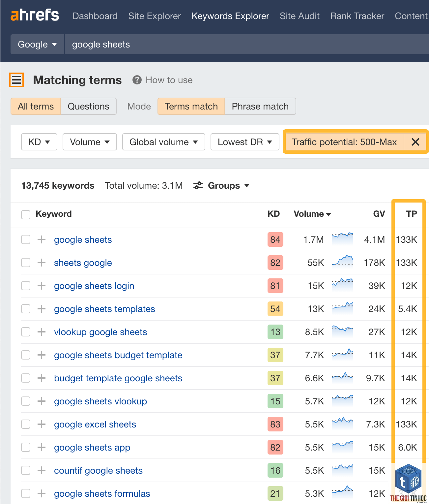
Task: Switch to the Questions tab
Action: (x=88, y=106)
